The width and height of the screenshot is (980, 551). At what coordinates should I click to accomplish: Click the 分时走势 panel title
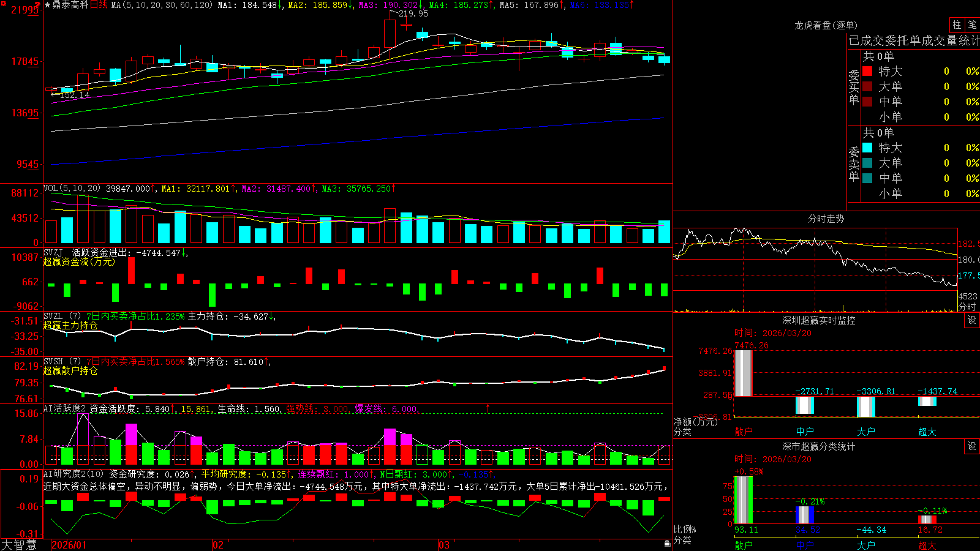click(x=826, y=219)
